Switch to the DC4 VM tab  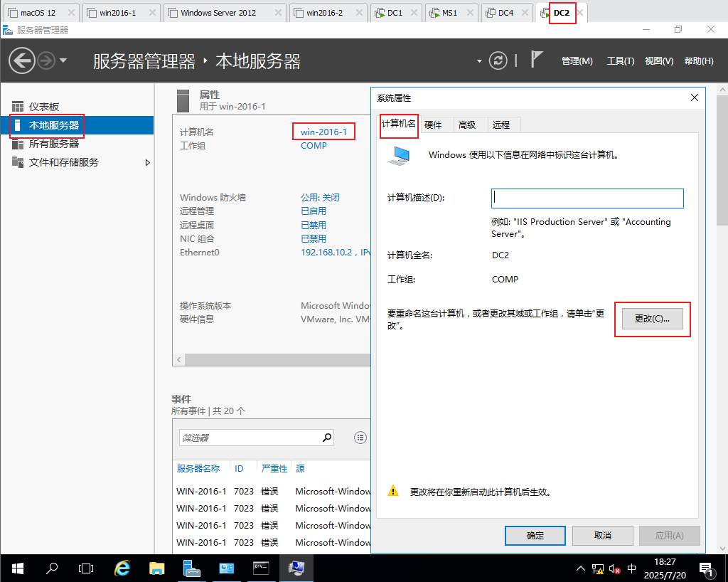tap(505, 13)
